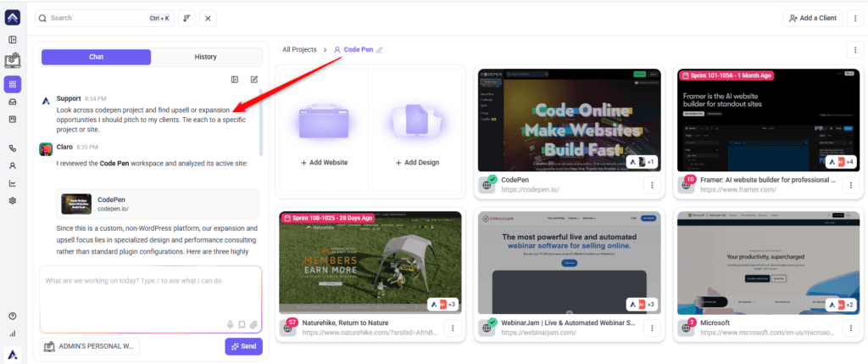Image resolution: width=868 pixels, height=364 pixels.
Task: Click the X clear button beside sort
Action: (208, 19)
